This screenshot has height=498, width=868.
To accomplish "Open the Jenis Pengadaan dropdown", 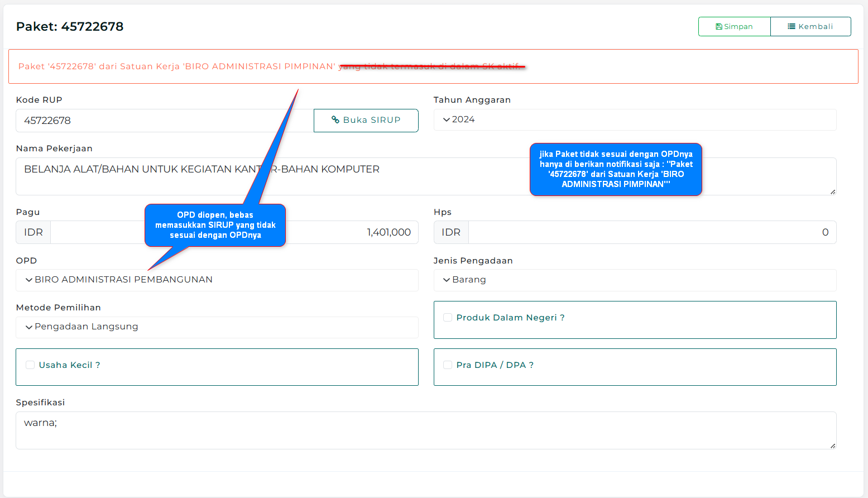I will [634, 280].
